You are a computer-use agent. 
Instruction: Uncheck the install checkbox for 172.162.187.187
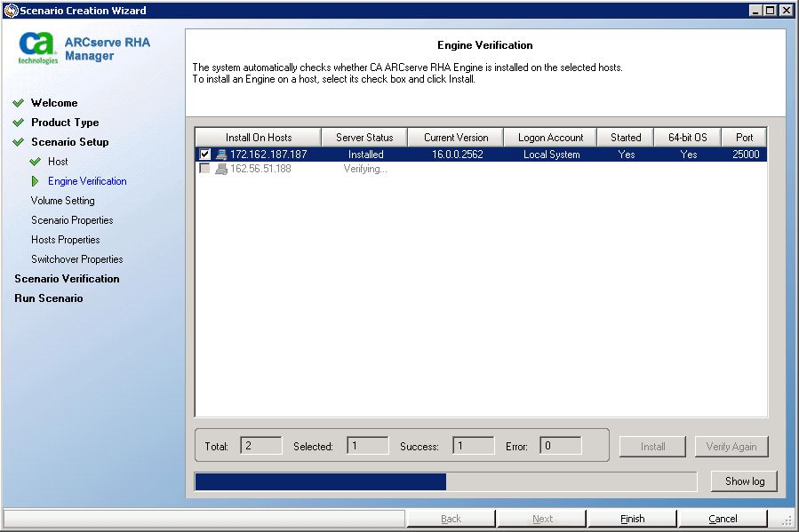(205, 154)
